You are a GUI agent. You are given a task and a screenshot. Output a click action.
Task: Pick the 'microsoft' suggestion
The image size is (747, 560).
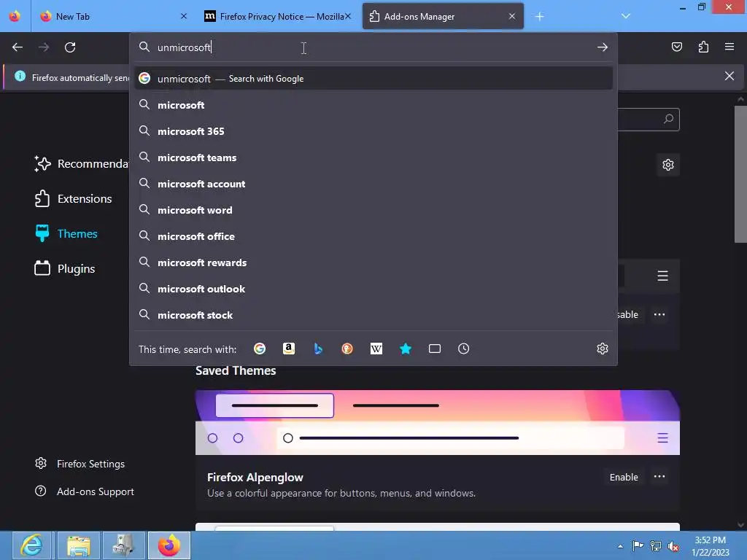[x=373, y=105]
